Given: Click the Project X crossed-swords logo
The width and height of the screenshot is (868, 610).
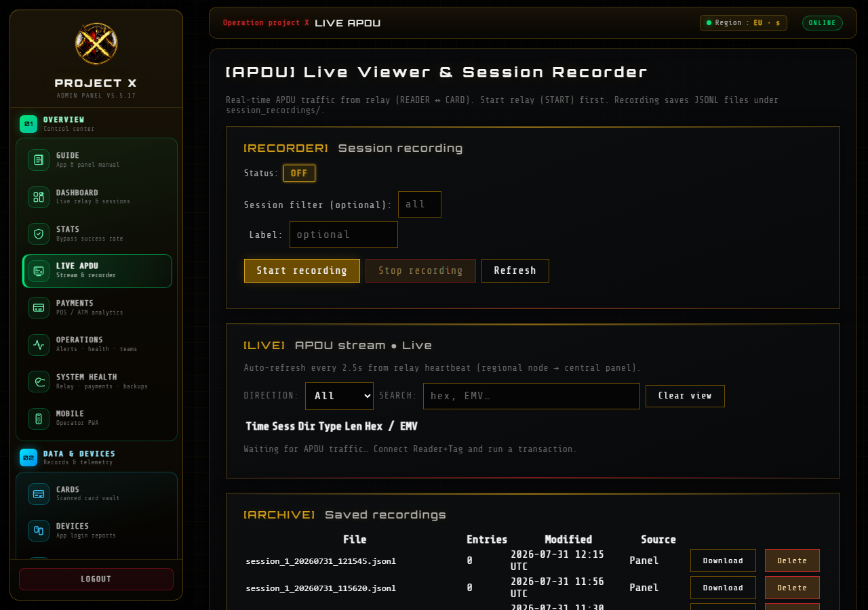Looking at the screenshot, I should [96, 44].
